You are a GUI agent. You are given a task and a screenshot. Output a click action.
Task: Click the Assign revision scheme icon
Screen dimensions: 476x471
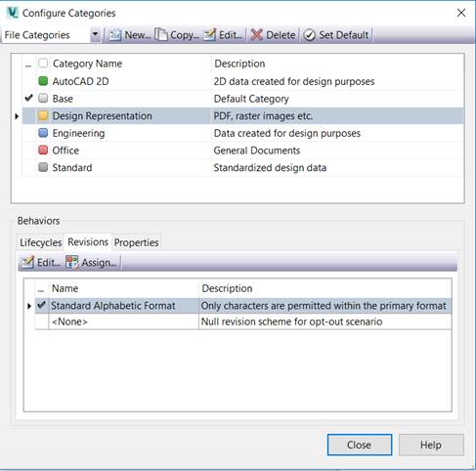pos(72,262)
